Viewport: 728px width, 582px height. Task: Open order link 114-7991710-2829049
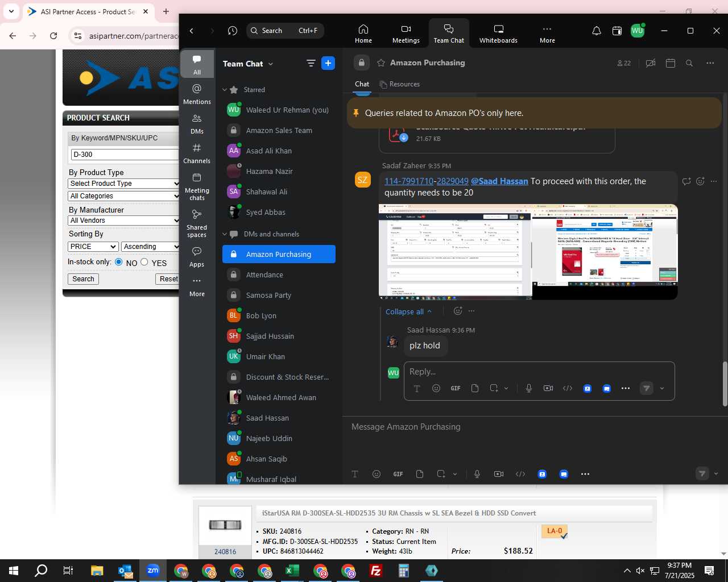(427, 181)
